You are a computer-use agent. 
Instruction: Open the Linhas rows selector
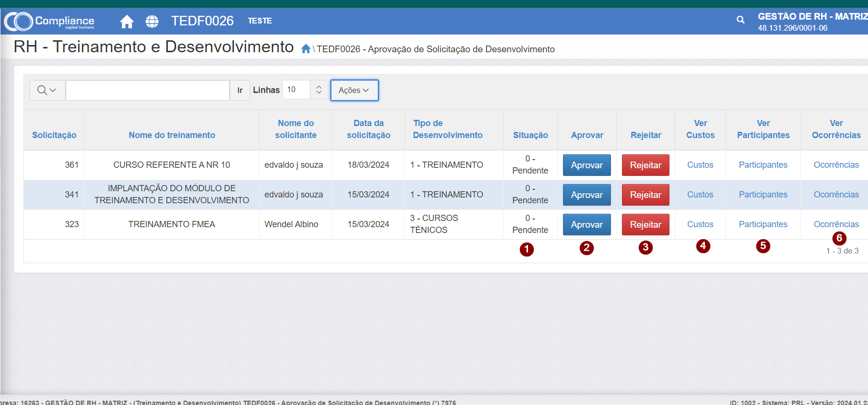(305, 90)
